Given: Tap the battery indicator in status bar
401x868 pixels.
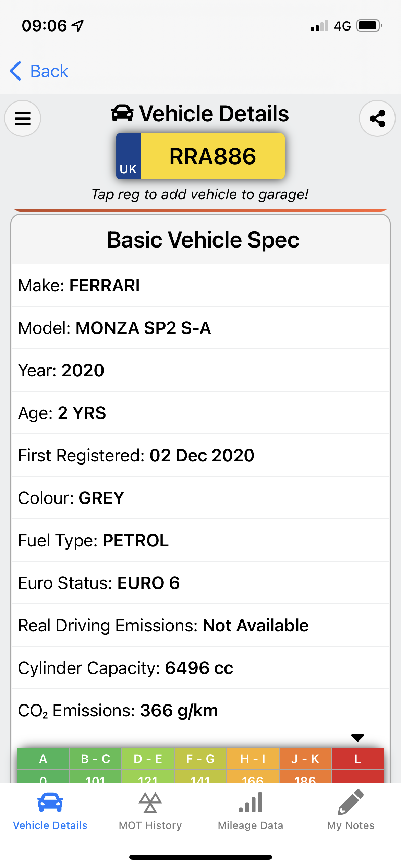Looking at the screenshot, I should [369, 26].
